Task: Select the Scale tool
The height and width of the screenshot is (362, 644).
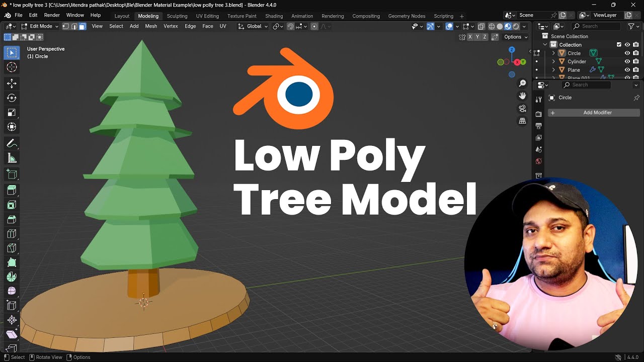Action: [12, 113]
